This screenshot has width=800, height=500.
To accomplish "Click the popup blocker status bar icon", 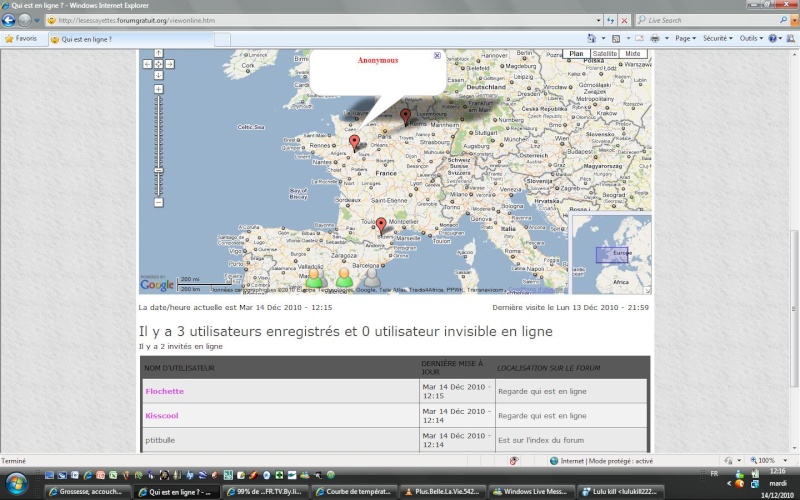I will (x=514, y=461).
